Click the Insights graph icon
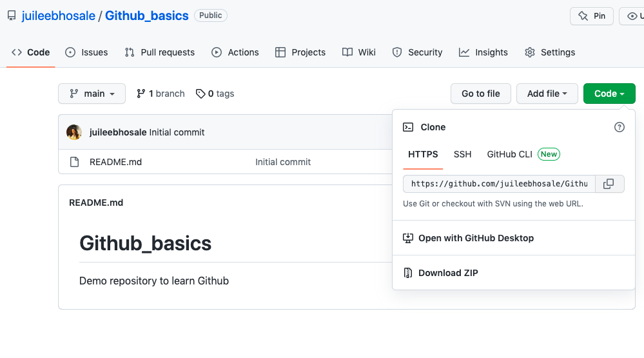 click(463, 52)
